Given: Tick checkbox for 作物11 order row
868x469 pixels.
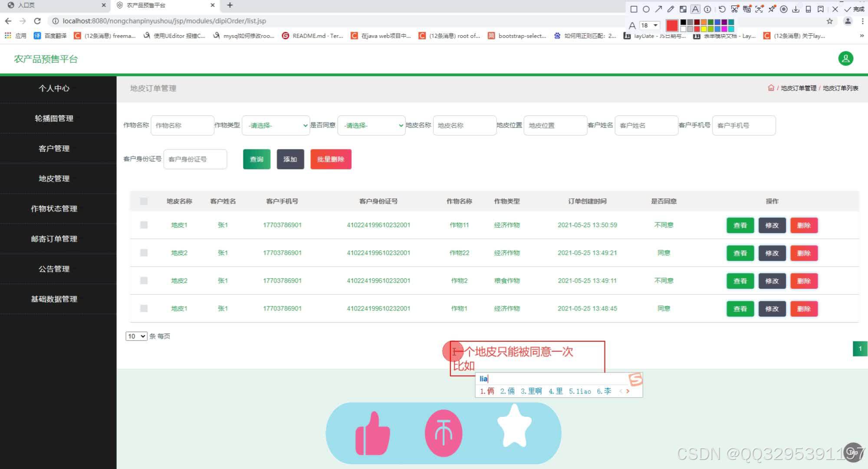Looking at the screenshot, I should tap(144, 225).
